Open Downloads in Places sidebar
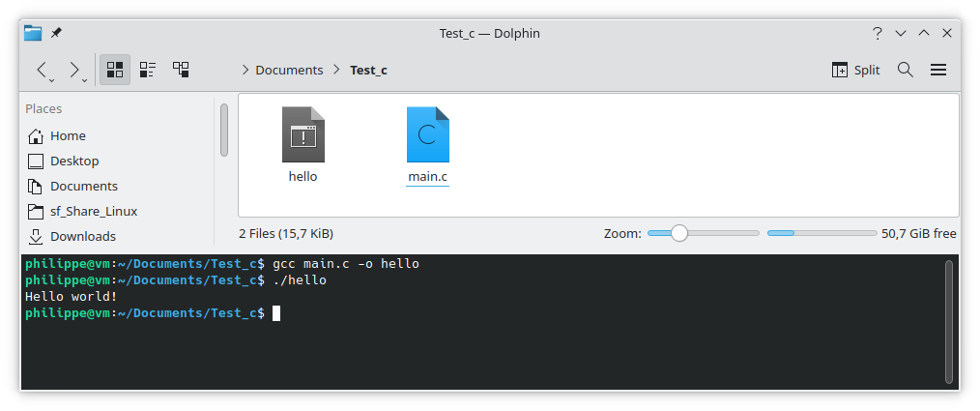 (82, 236)
